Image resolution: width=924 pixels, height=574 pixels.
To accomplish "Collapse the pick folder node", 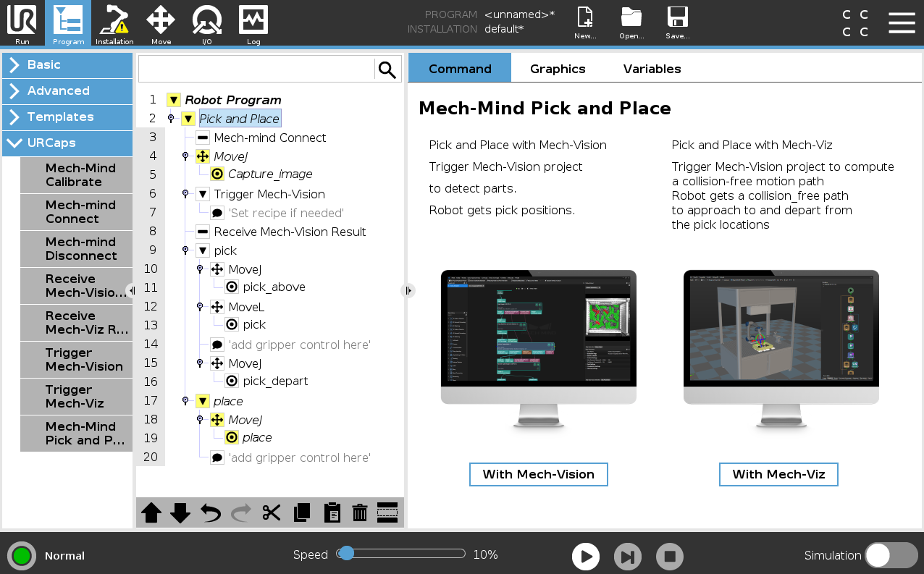I will pos(203,250).
